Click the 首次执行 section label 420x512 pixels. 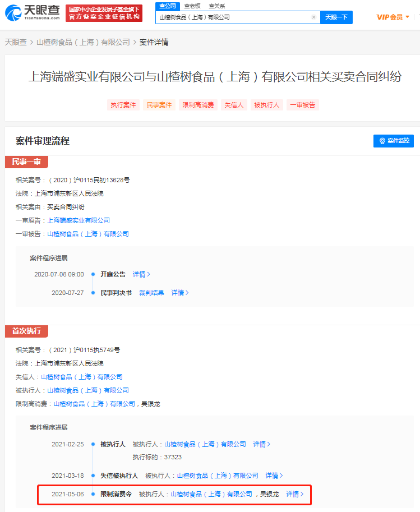click(x=26, y=331)
